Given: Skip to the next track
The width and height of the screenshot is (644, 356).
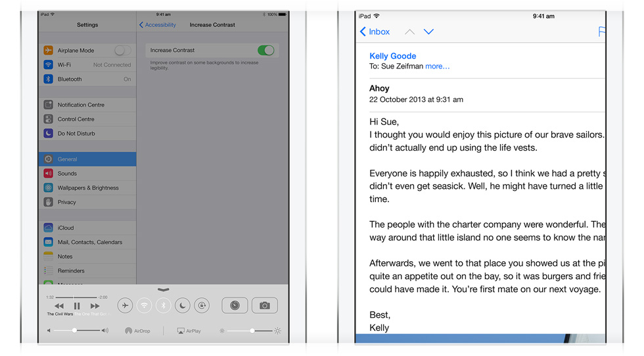Looking at the screenshot, I should pos(95,306).
